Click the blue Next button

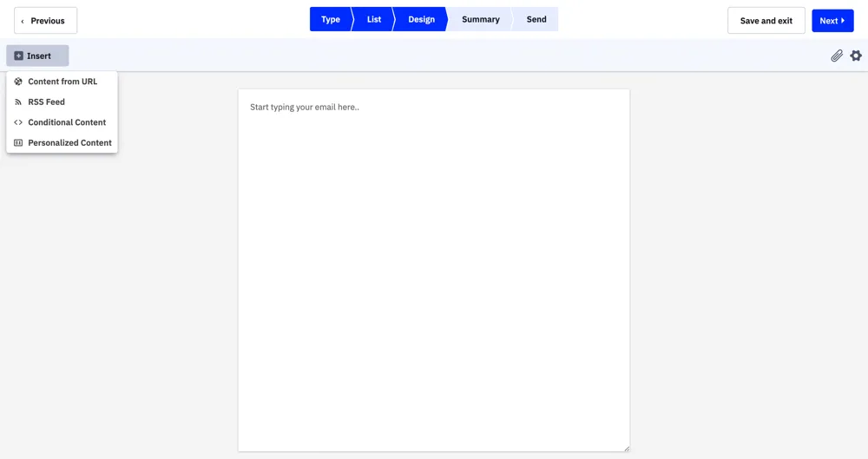(x=832, y=21)
